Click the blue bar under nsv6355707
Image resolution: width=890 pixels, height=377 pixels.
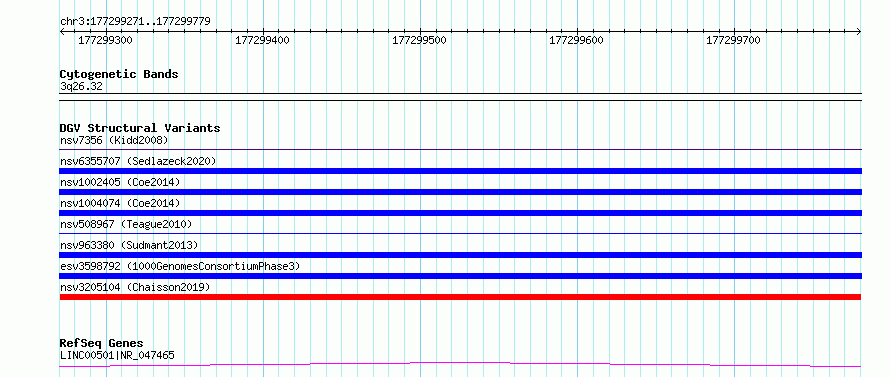(x=460, y=171)
